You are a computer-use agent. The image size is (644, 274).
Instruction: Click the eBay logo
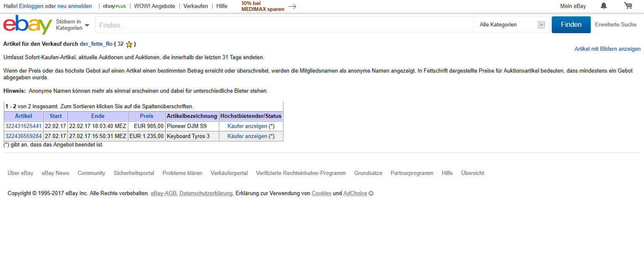coord(28,25)
